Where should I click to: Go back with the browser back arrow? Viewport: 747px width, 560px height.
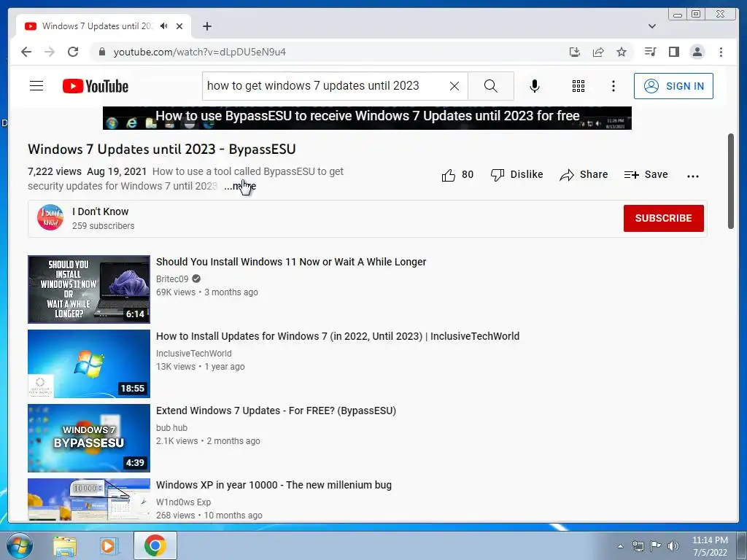26,52
